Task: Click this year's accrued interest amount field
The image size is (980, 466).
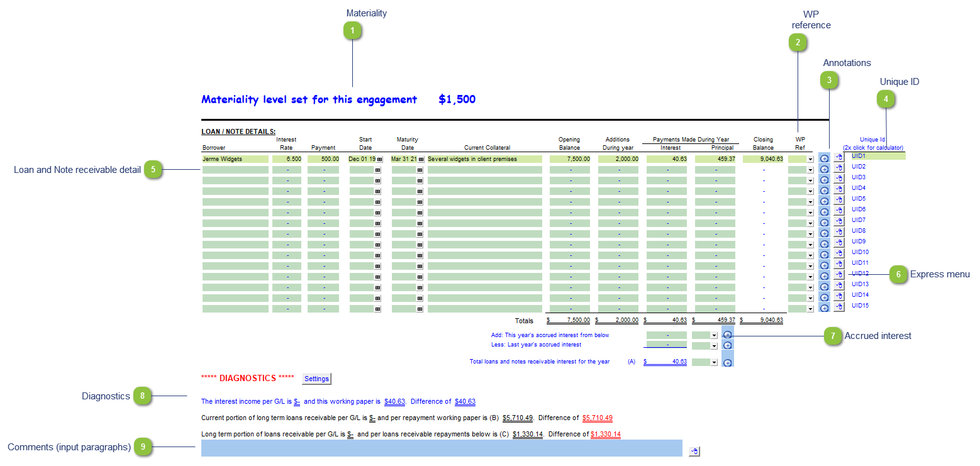Action: (667, 335)
